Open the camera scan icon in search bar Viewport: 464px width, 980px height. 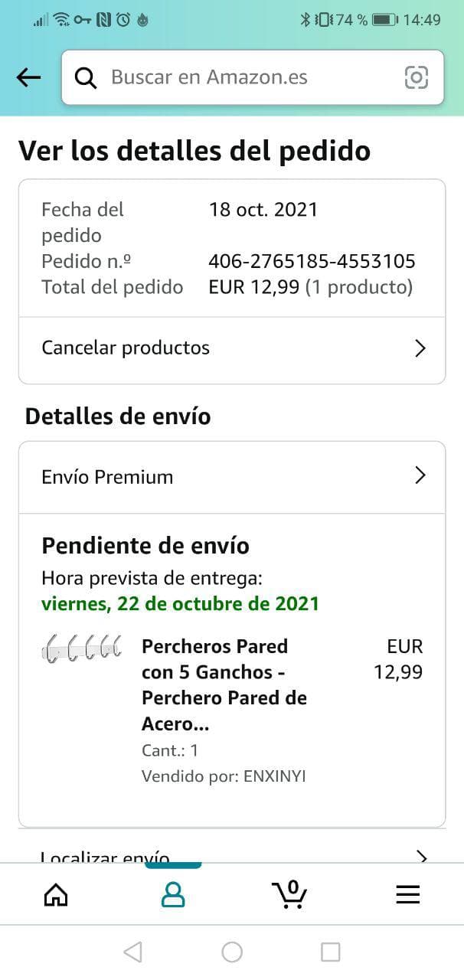416,77
